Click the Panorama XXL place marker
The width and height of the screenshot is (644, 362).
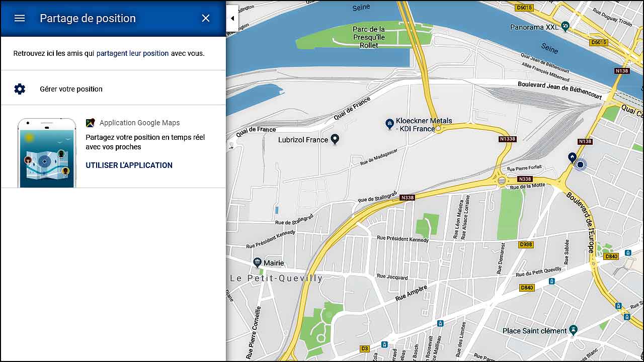pyautogui.click(x=565, y=26)
